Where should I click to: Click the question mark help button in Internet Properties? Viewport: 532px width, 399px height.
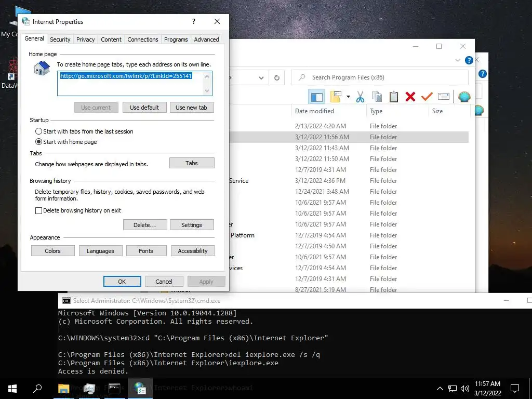pos(194,21)
